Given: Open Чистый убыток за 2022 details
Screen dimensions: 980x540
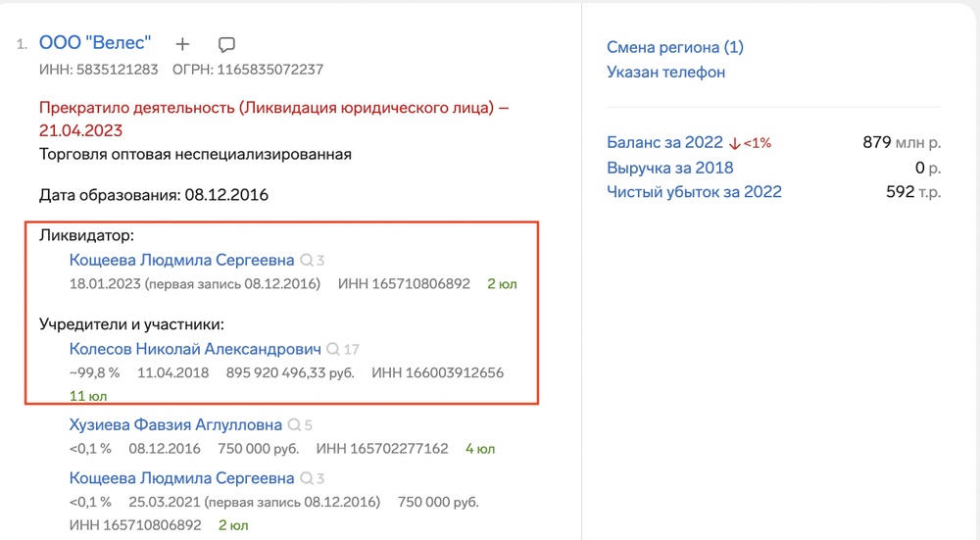Looking at the screenshot, I should click(x=694, y=192).
